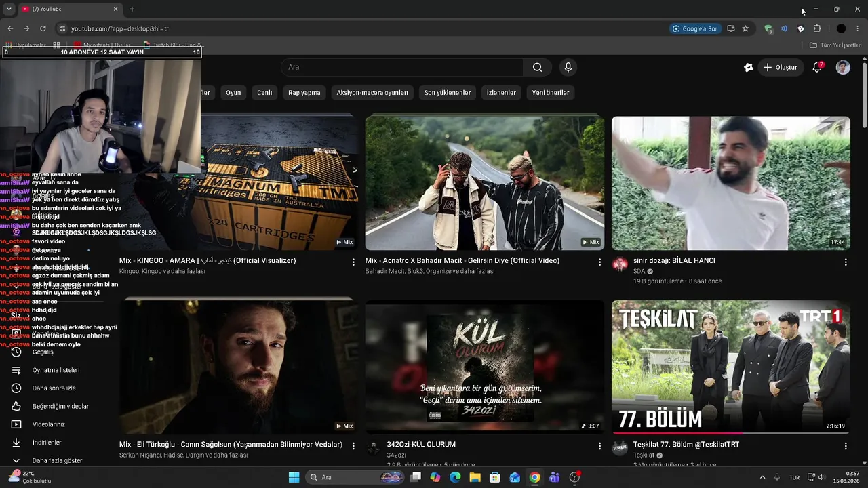Open the Tüm Yer İşaretleri bookmarks folder
The width and height of the screenshot is (868, 488).
[835, 45]
